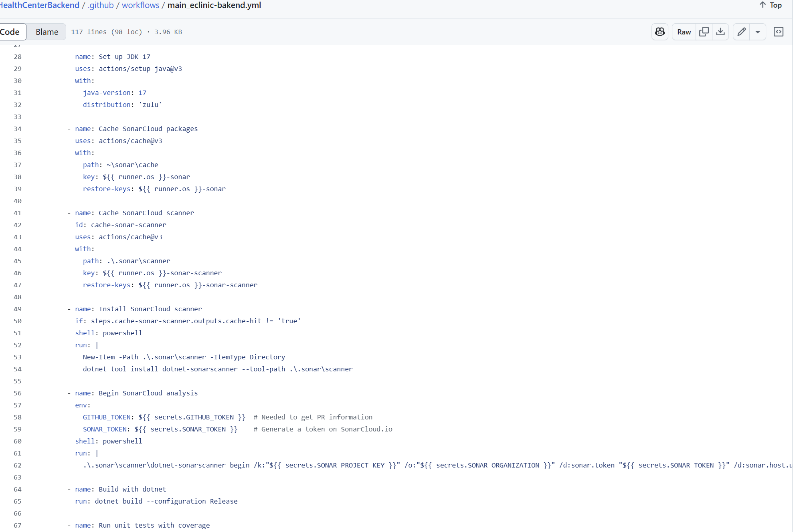This screenshot has width=801, height=532.
Task: Edit this file with the pencil icon
Action: pyautogui.click(x=742, y=32)
